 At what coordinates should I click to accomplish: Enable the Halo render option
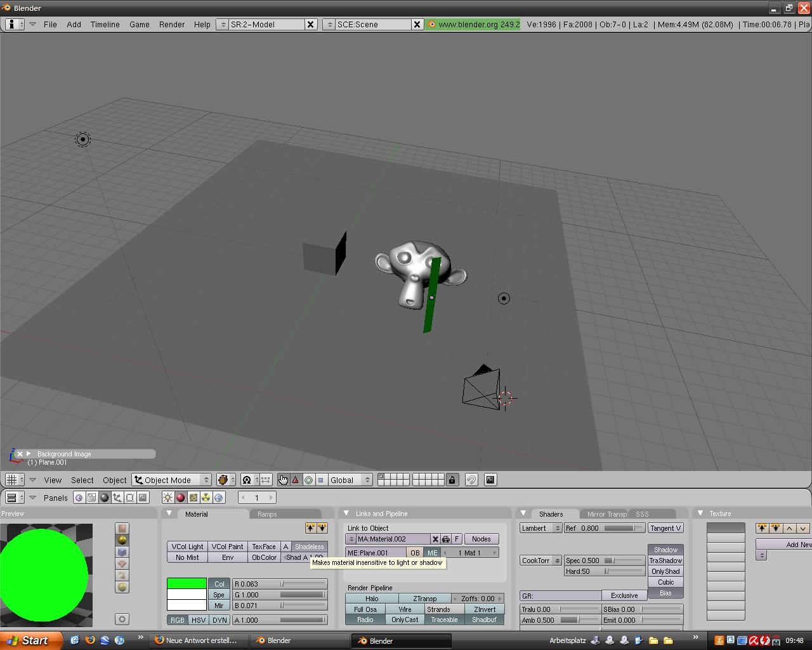pyautogui.click(x=372, y=599)
